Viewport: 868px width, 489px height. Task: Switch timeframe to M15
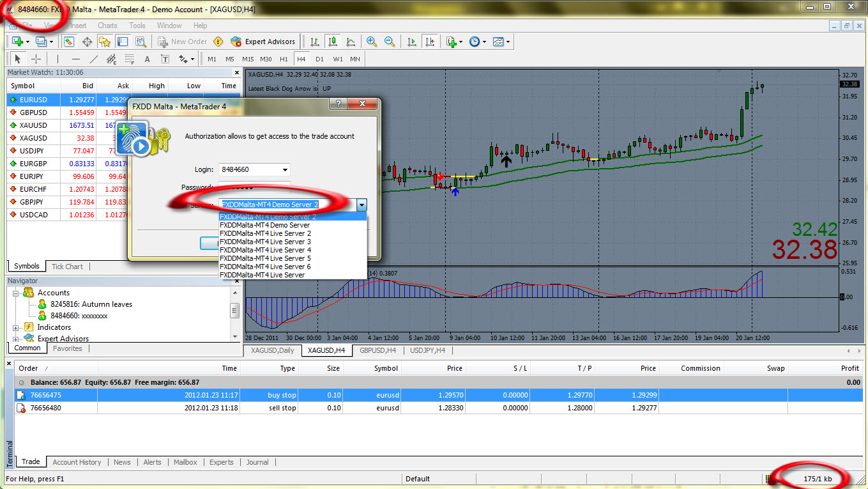tap(248, 59)
